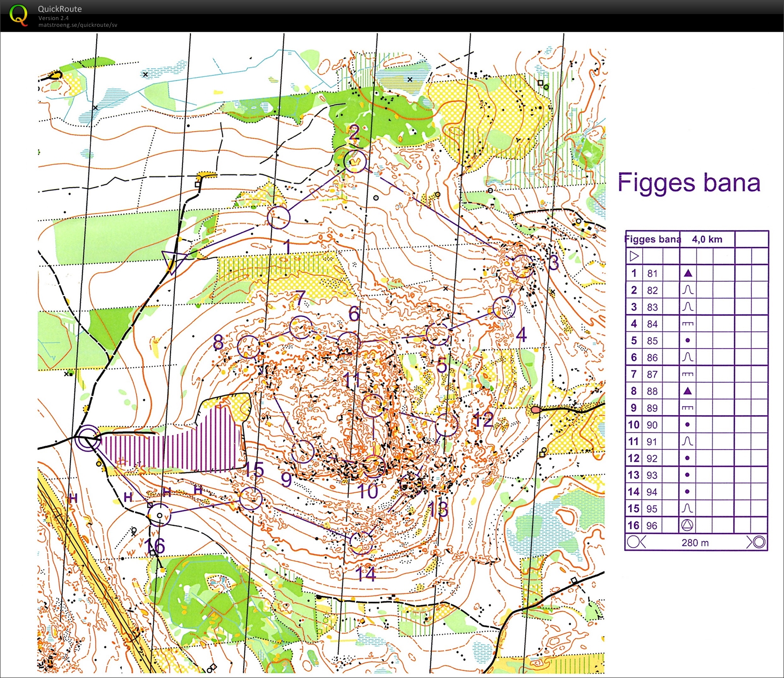The width and height of the screenshot is (784, 678).
Task: Click the dot symbol in row 13 93
Action: tap(687, 475)
